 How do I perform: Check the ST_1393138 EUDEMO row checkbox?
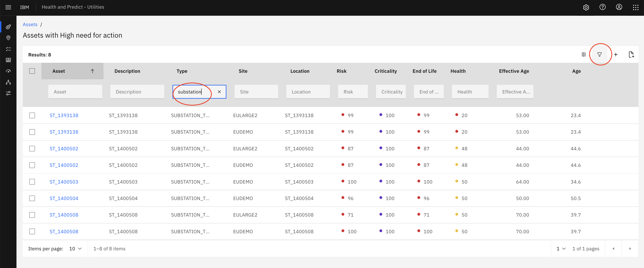click(32, 132)
